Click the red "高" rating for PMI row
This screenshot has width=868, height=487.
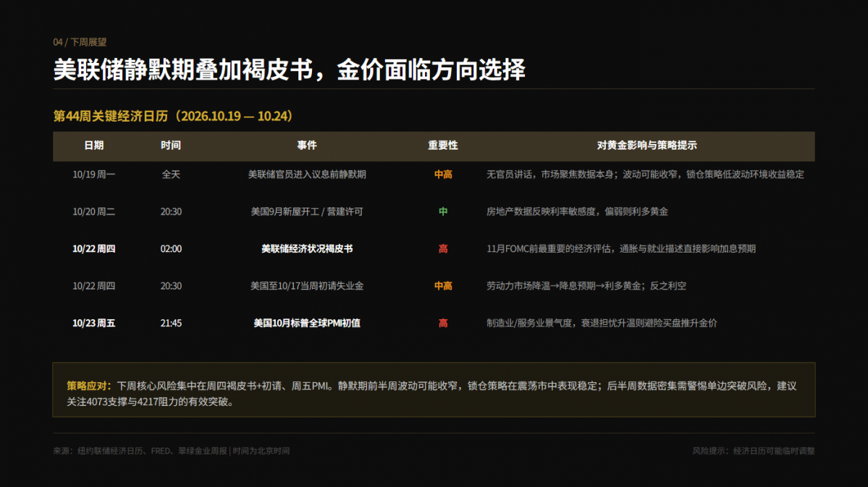point(443,323)
